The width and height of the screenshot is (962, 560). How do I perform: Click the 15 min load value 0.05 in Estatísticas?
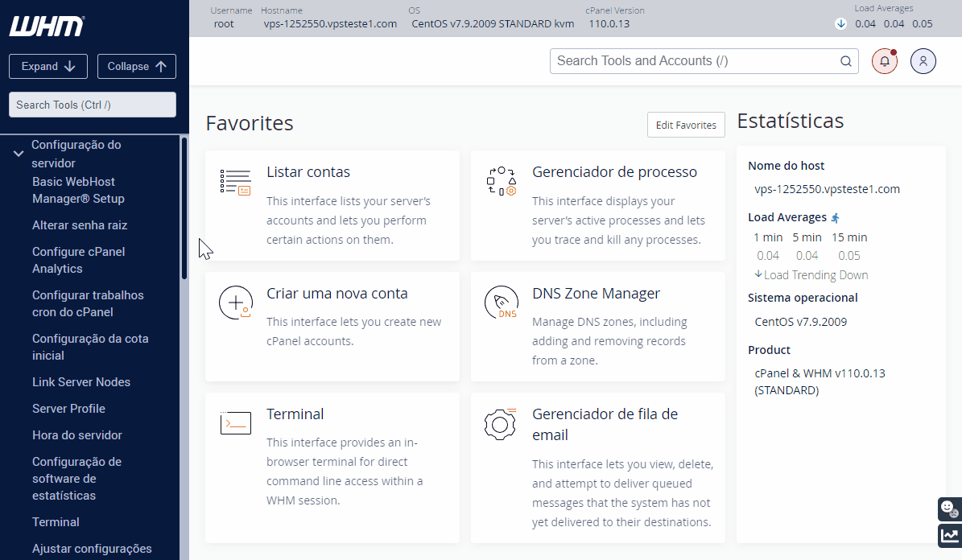849,256
